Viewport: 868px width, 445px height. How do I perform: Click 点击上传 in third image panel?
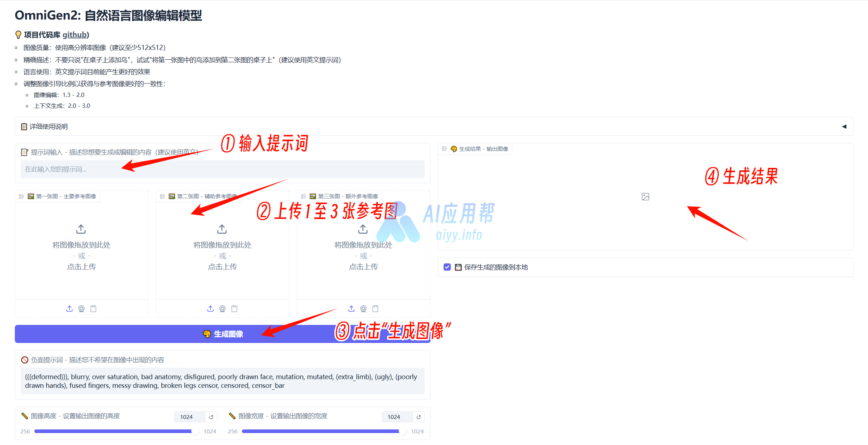tap(363, 267)
